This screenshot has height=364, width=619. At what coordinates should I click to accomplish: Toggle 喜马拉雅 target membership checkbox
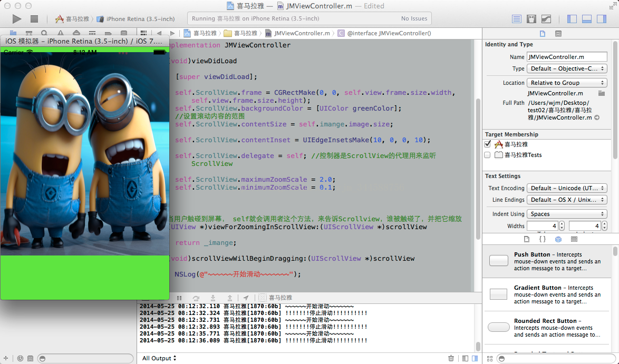click(x=488, y=144)
